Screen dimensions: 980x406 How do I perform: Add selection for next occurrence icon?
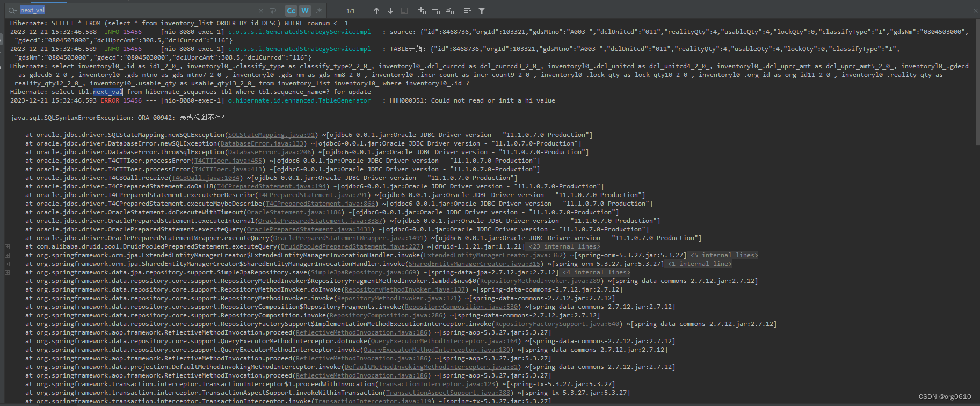(422, 11)
